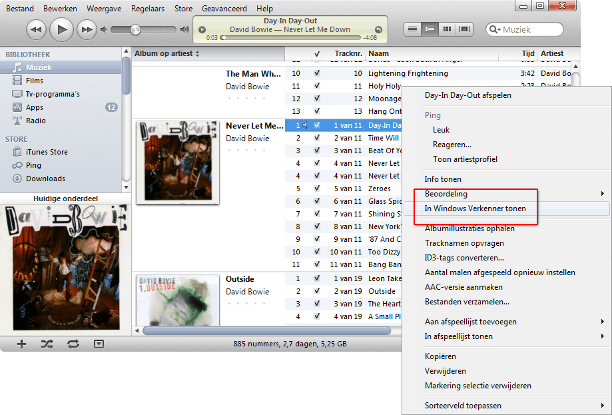Expand Sorteerveld toepassen submenu
This screenshot has width=612, height=415.
[x=507, y=406]
